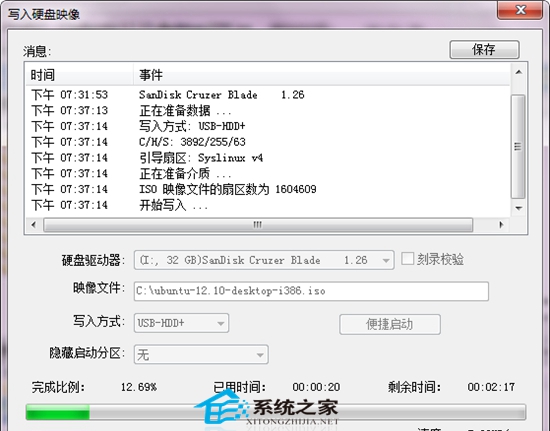
Task: Select the row 'C/H/S: 3892/255/63'
Action: [x=268, y=142]
